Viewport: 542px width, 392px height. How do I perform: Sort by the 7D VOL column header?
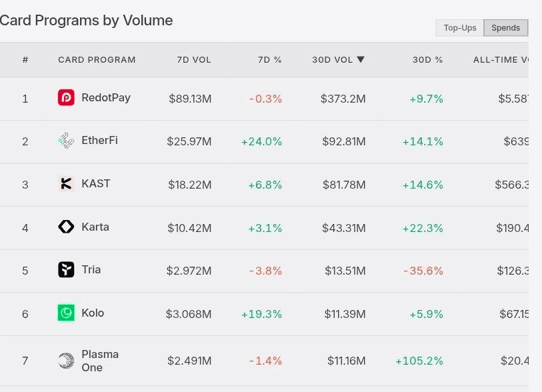(x=194, y=60)
